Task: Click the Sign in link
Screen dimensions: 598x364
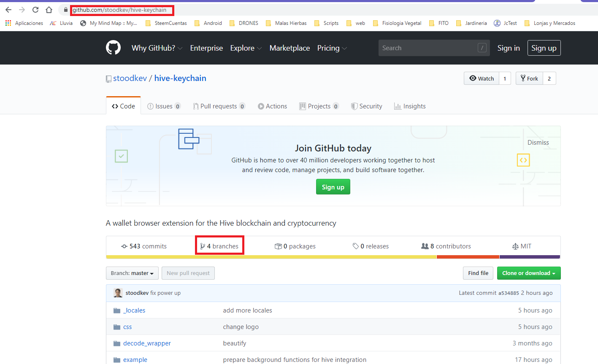Action: 509,48
